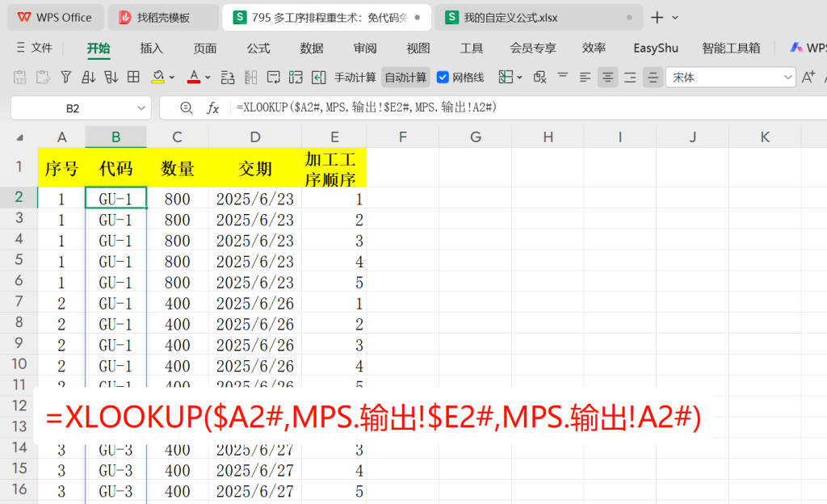The height and width of the screenshot is (504, 827).
Task: Click the top vertical align icon
Action: coord(563,78)
